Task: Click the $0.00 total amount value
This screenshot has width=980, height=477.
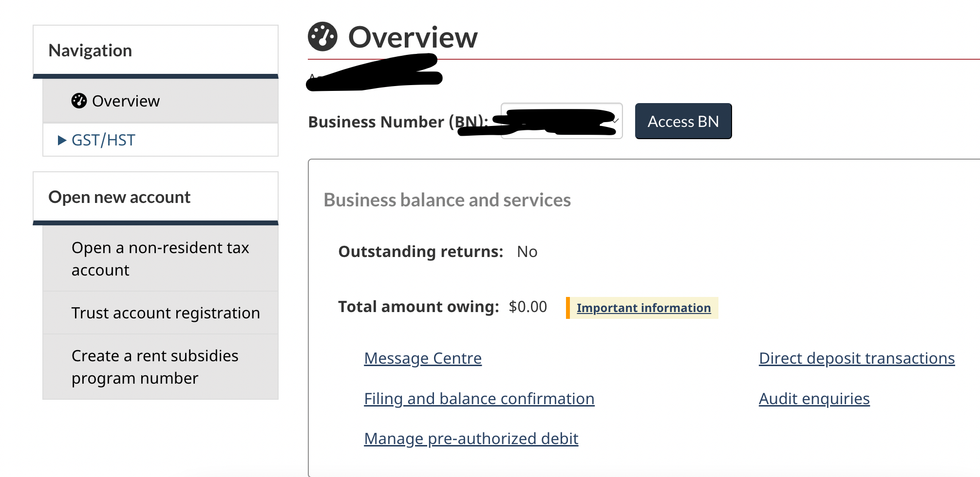Action: tap(528, 307)
